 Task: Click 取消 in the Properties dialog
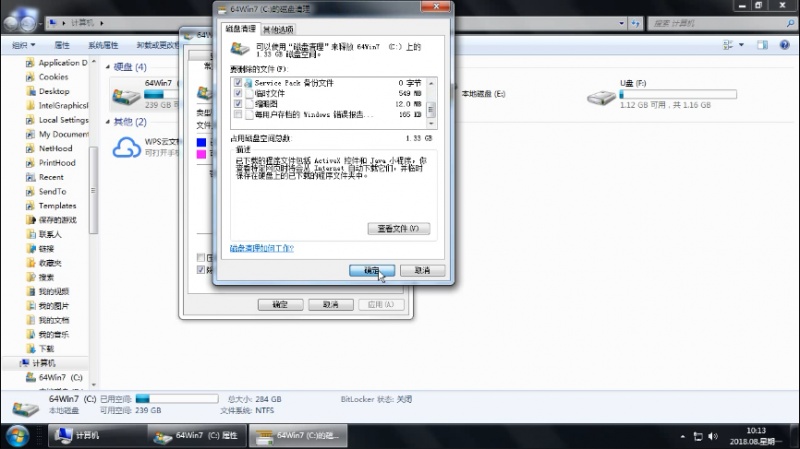[x=331, y=305]
